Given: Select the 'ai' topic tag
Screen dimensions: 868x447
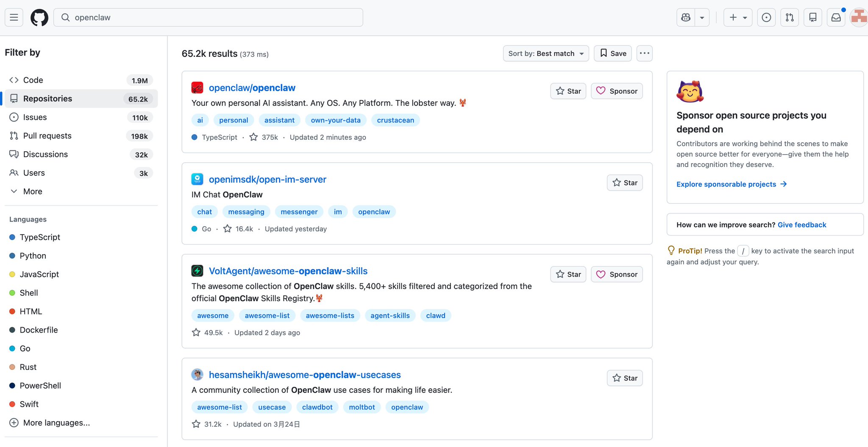Looking at the screenshot, I should tap(200, 120).
